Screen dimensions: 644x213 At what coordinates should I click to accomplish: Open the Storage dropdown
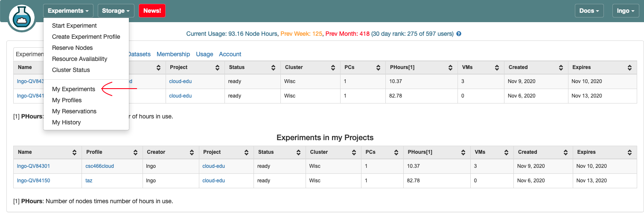tap(116, 11)
